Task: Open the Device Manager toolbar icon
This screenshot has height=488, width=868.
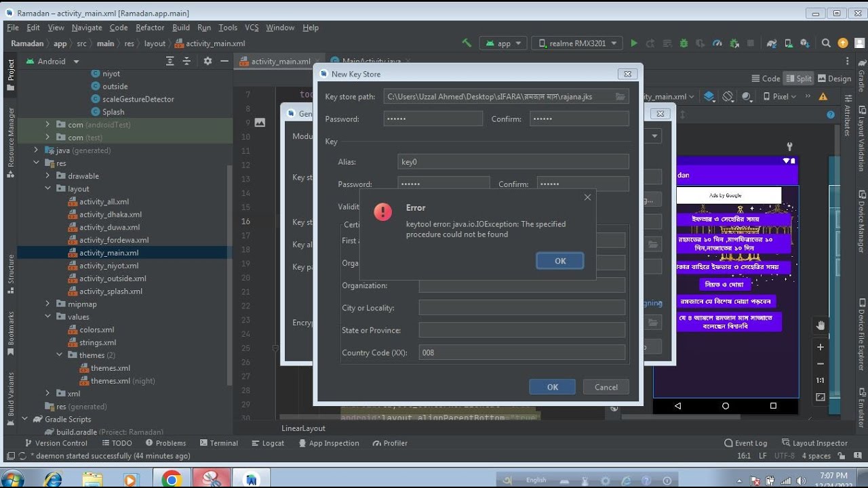Action: (x=789, y=43)
